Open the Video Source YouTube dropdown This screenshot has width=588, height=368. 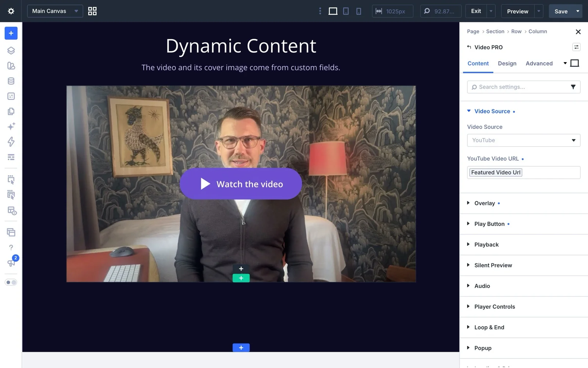(x=524, y=140)
